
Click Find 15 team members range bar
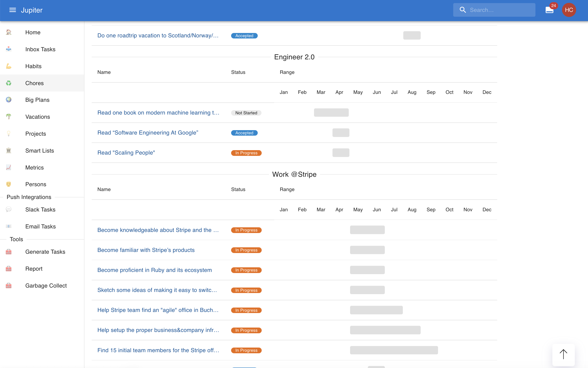pos(394,350)
